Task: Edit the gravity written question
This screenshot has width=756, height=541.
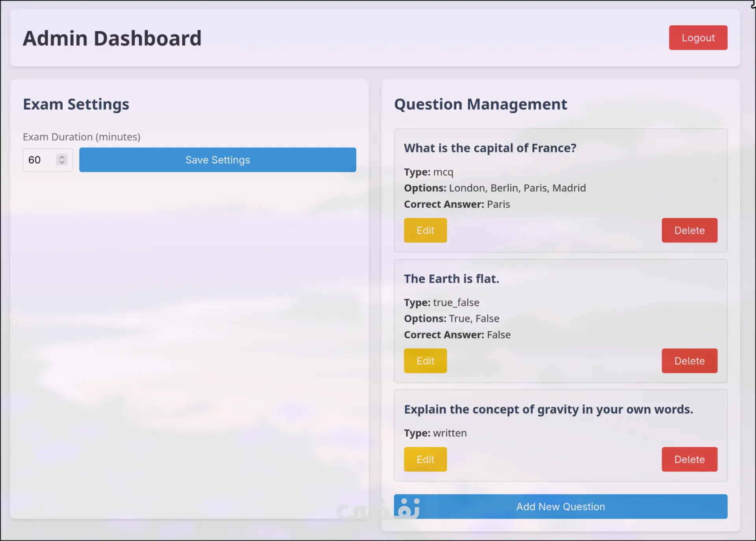Action: (x=425, y=459)
